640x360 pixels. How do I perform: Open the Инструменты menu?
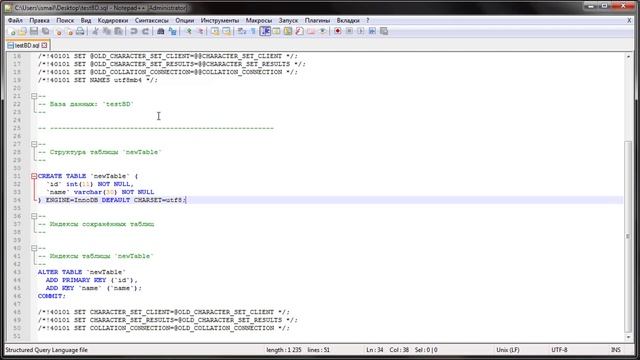coord(220,20)
